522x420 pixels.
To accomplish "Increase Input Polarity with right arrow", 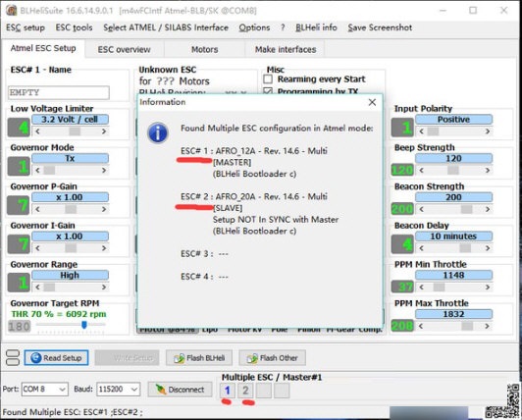I will pyautogui.click(x=488, y=131).
